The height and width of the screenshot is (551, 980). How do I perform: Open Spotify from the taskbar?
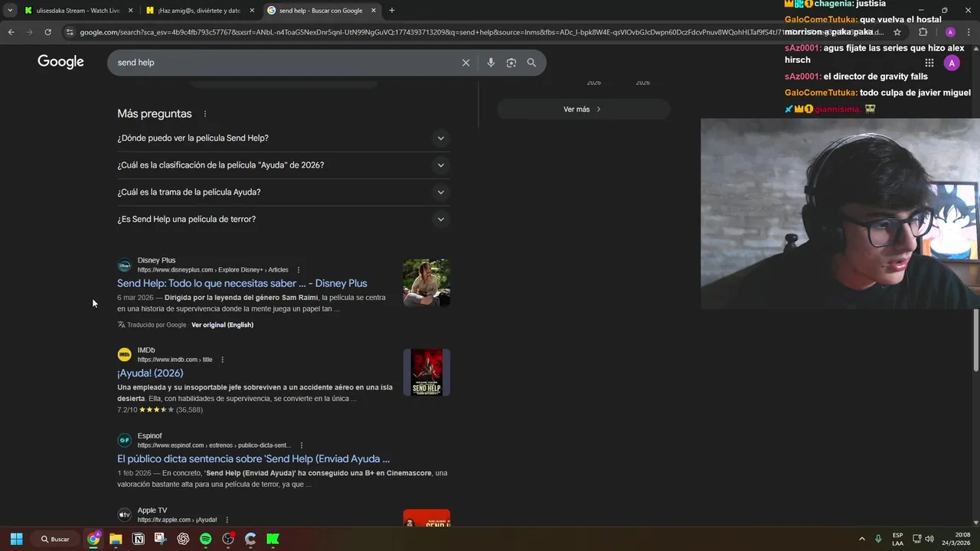[x=205, y=540]
